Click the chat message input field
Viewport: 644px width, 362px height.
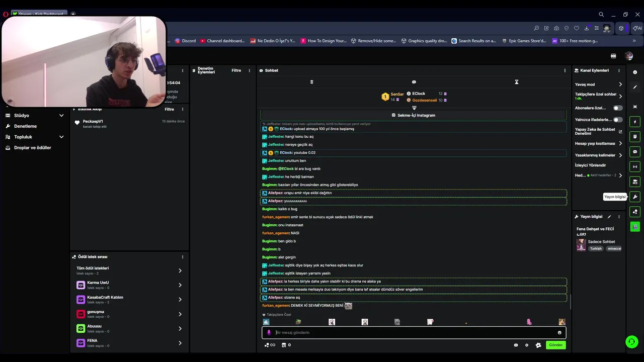coord(414,332)
